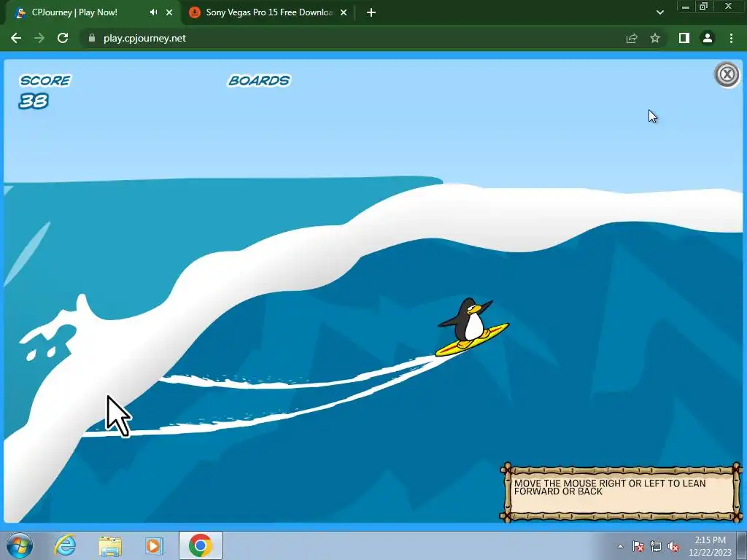The height and width of the screenshot is (560, 747).
Task: Reload the current page
Action: [63, 38]
